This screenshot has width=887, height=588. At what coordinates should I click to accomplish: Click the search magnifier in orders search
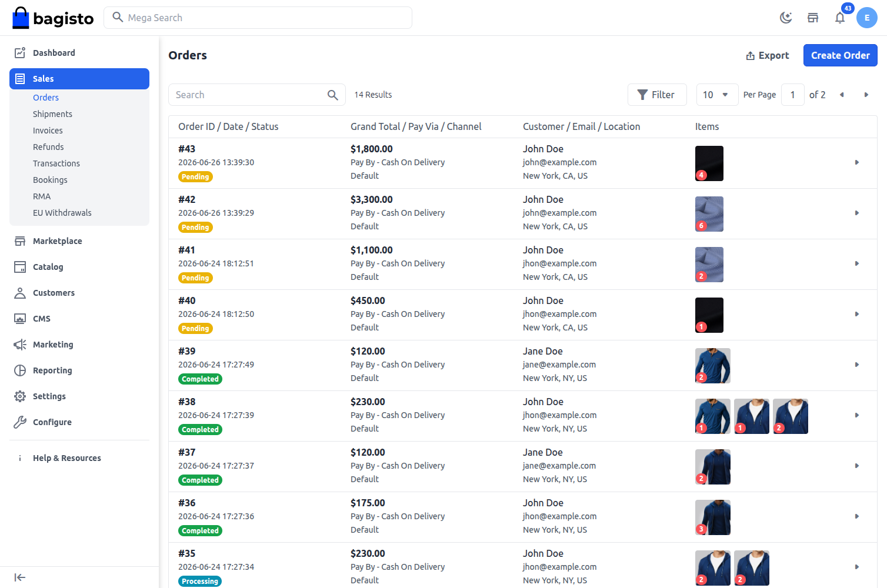[333, 95]
